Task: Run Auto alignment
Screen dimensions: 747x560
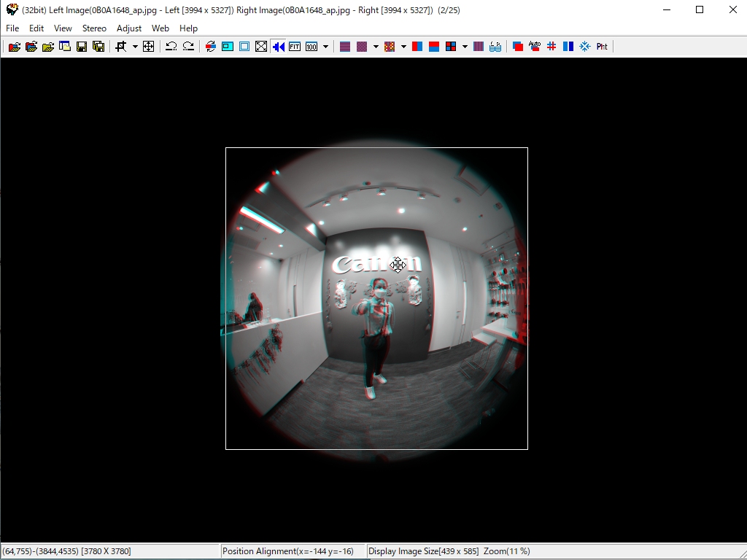Action: click(535, 46)
